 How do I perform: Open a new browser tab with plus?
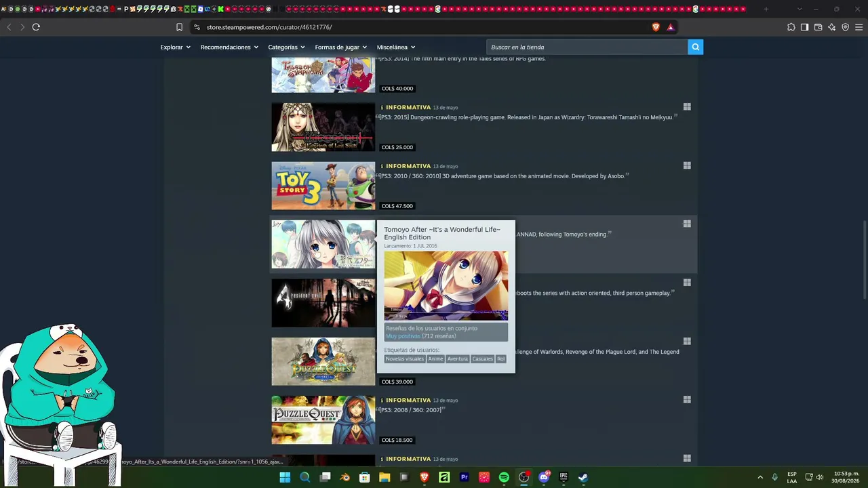coord(766,9)
